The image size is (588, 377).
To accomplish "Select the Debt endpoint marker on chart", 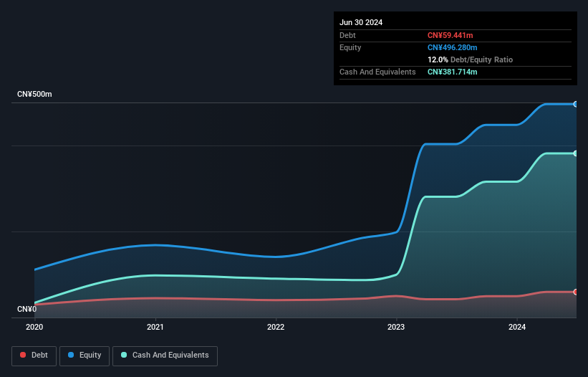I will click(576, 292).
